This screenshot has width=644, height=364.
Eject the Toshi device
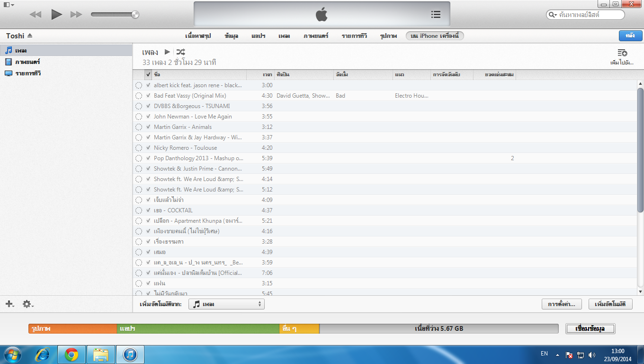30,36
